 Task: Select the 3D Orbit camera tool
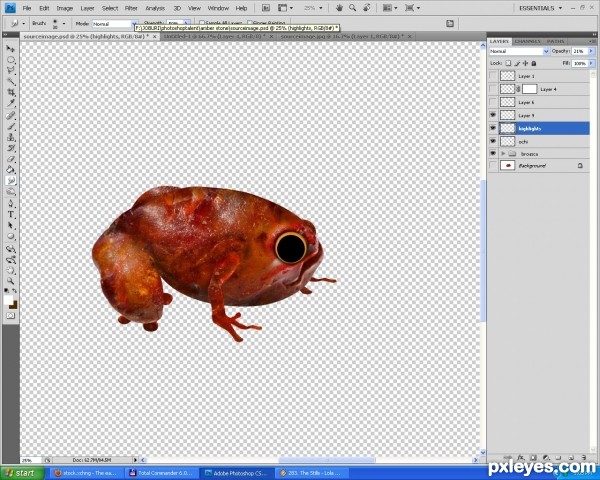(x=11, y=260)
